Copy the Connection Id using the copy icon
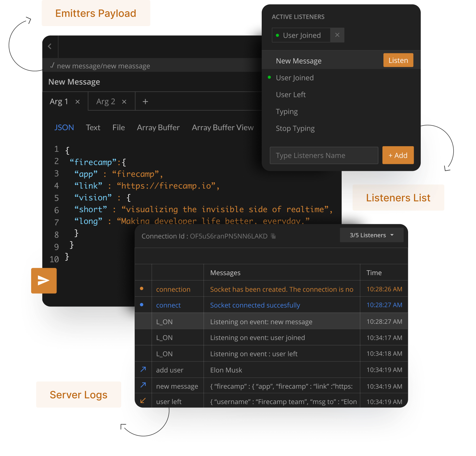Image resolution: width=476 pixels, height=456 pixels. click(x=273, y=236)
